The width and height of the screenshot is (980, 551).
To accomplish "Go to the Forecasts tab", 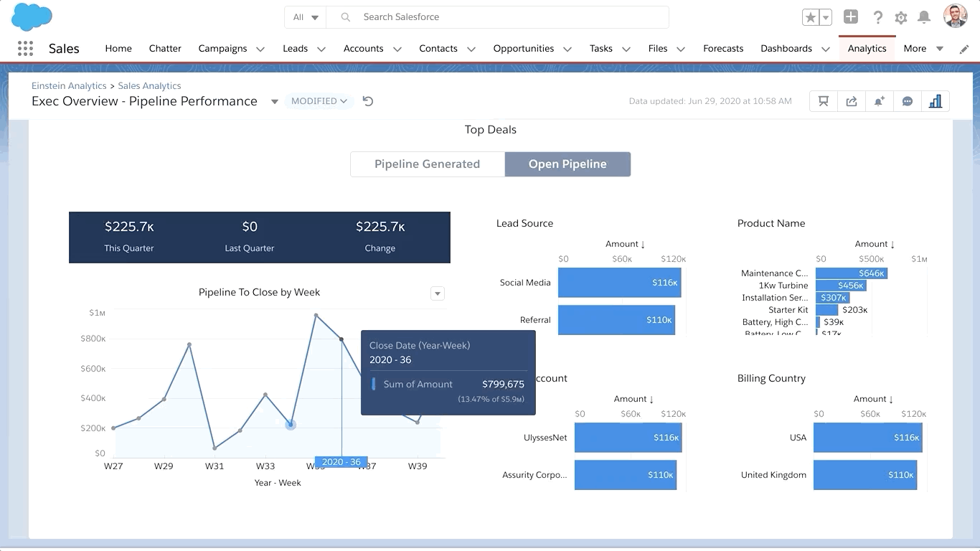I will (722, 48).
